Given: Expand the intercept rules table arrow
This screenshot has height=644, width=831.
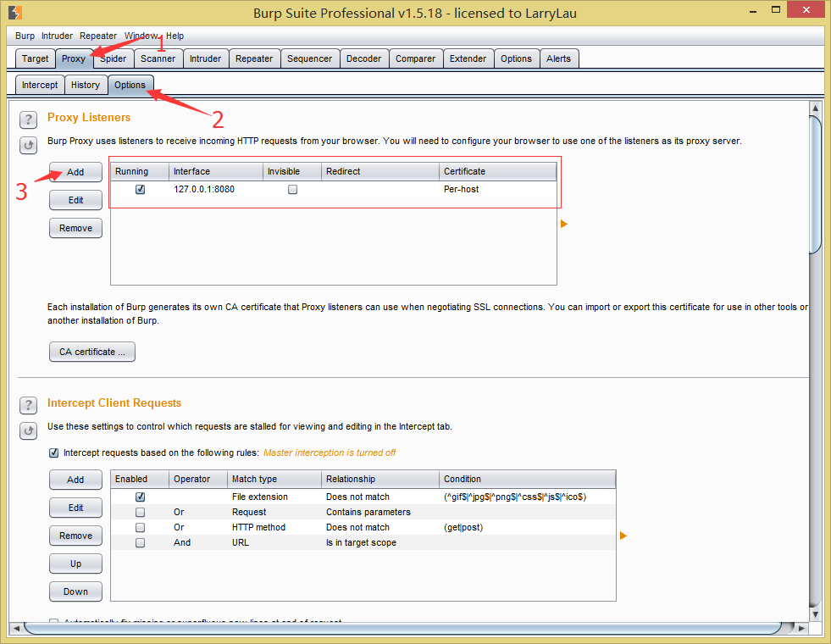Looking at the screenshot, I should click(623, 536).
